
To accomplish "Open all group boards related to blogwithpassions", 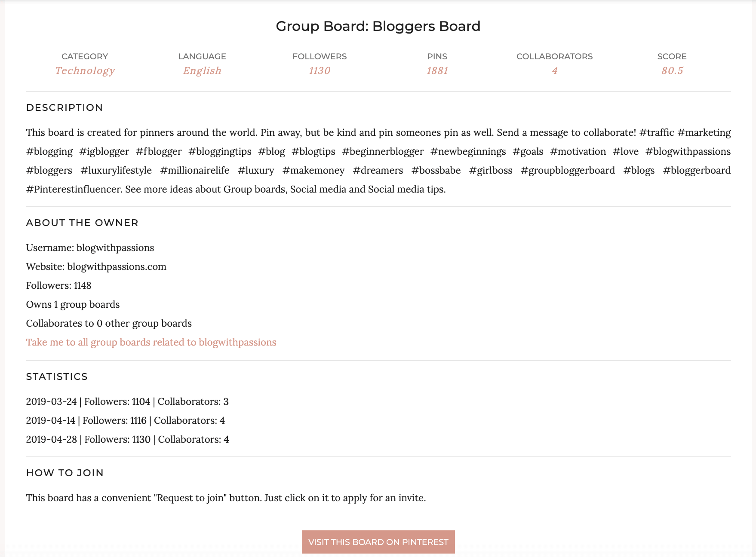I will [151, 342].
